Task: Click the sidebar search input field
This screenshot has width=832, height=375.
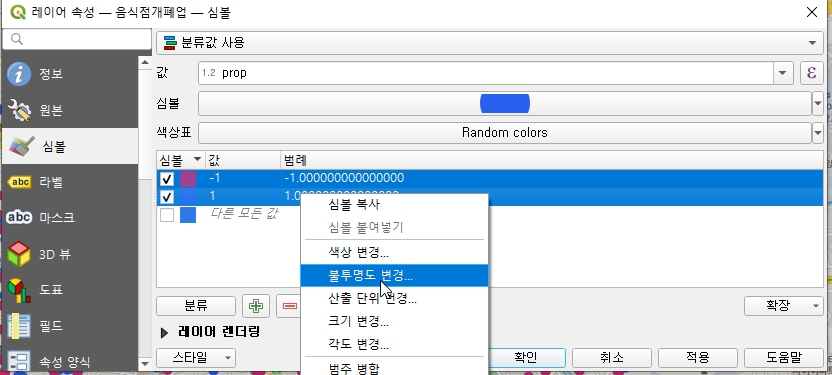Action: pos(77,40)
